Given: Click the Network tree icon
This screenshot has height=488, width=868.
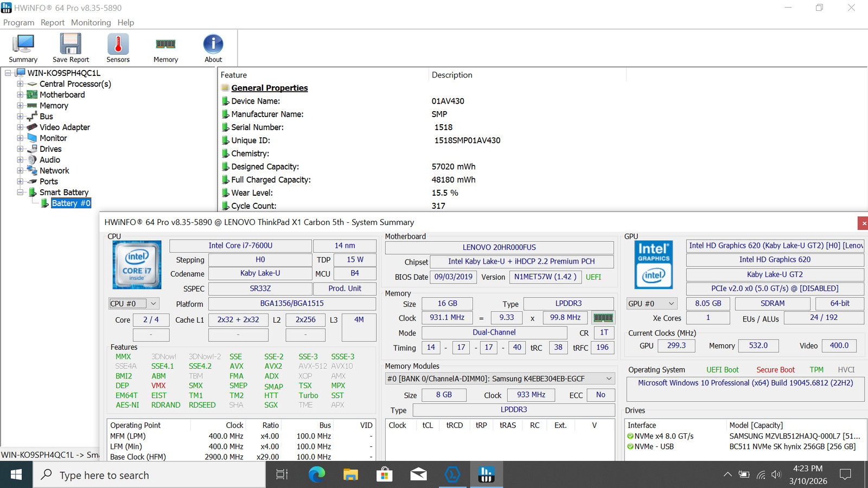Looking at the screenshot, I should point(32,171).
